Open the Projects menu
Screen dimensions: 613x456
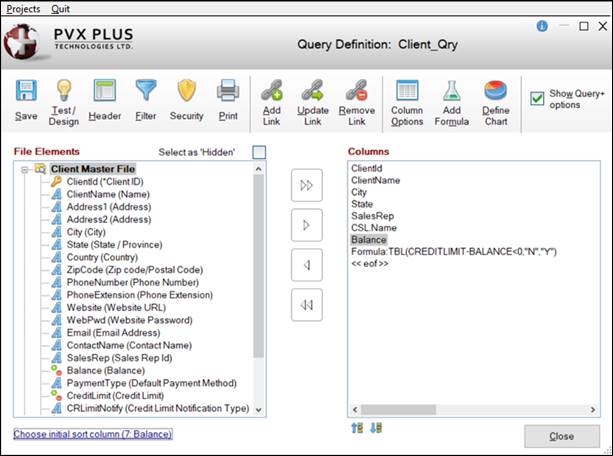(x=23, y=9)
